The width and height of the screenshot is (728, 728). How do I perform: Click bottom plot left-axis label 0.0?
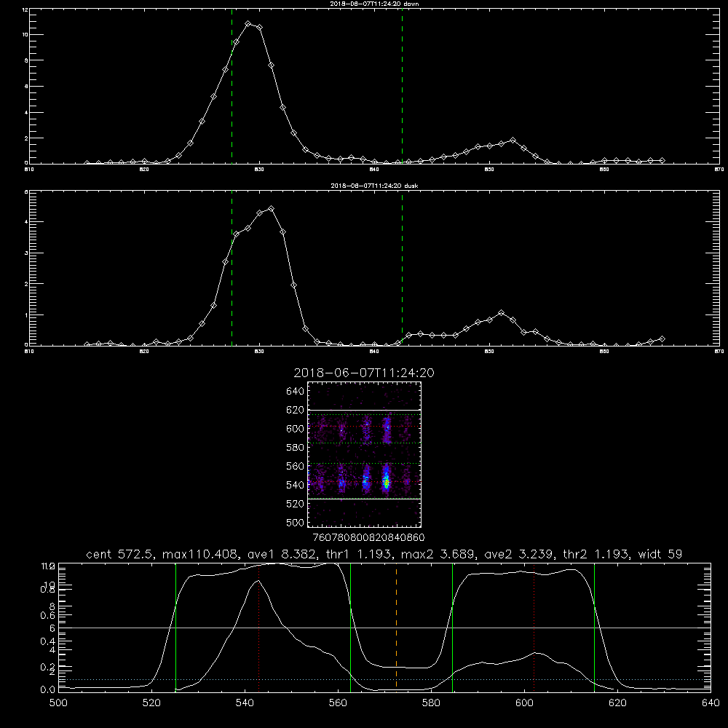47,690
